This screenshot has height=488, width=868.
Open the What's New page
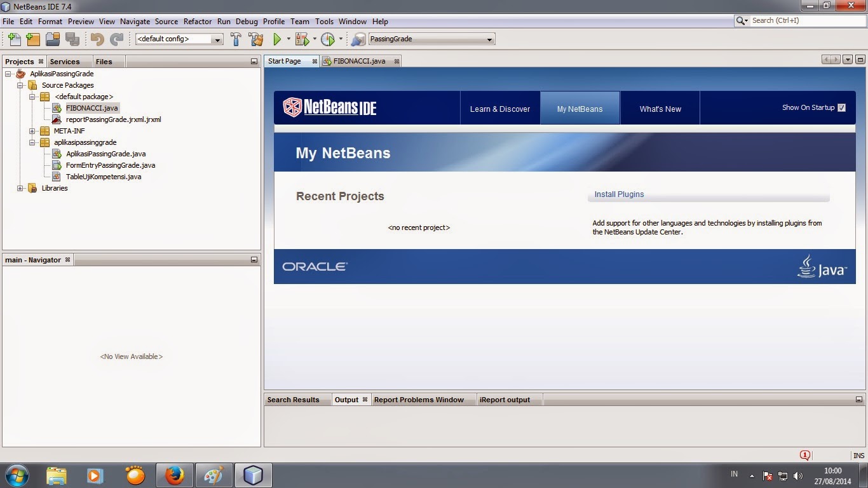pos(660,109)
